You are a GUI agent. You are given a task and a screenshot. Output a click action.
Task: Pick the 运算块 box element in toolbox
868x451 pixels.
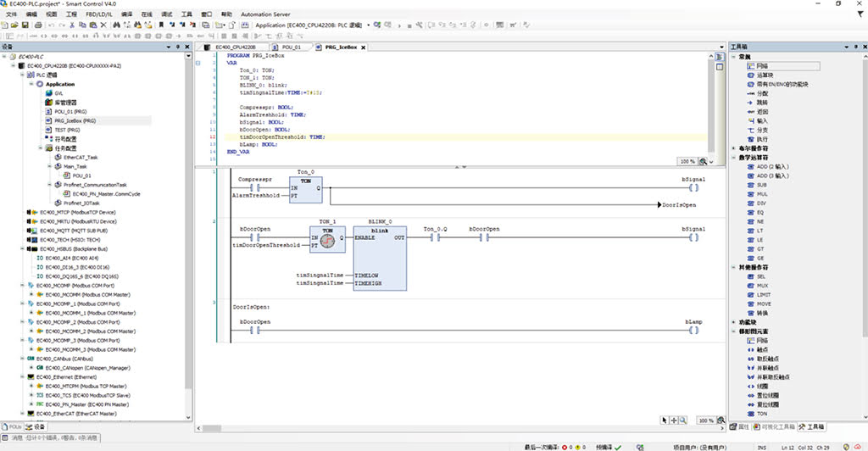coord(764,75)
